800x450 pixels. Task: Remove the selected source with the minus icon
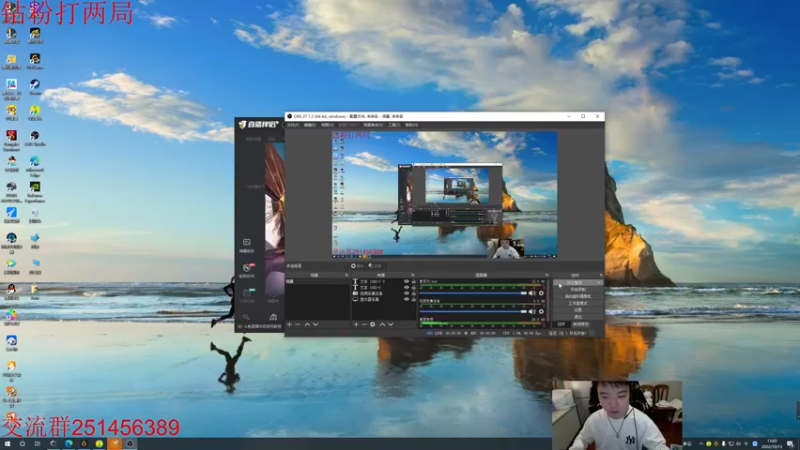coord(364,324)
